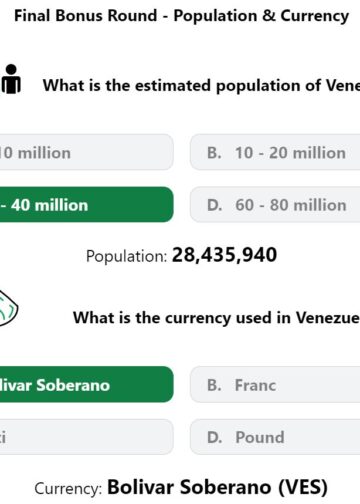The image size is (360, 504).
Task: Click the estimated population question text
Action: [x=201, y=86]
